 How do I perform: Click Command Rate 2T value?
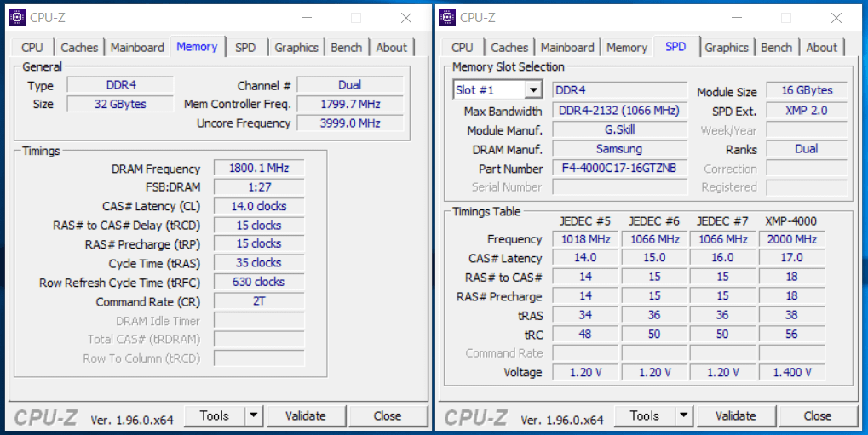(x=259, y=301)
